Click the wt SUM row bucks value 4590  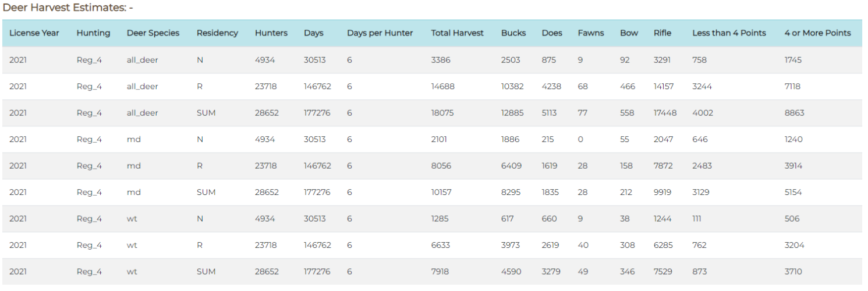[x=512, y=271]
